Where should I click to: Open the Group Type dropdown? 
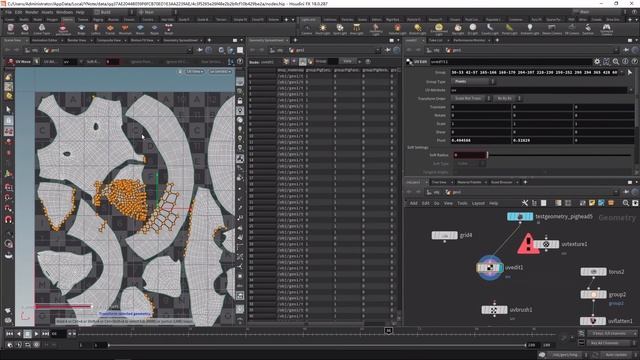(473, 82)
